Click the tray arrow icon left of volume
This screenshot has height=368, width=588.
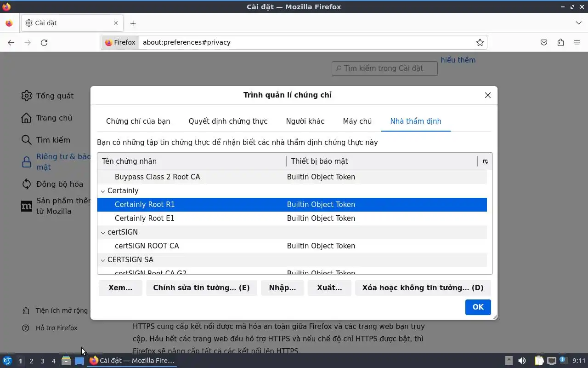tap(509, 361)
